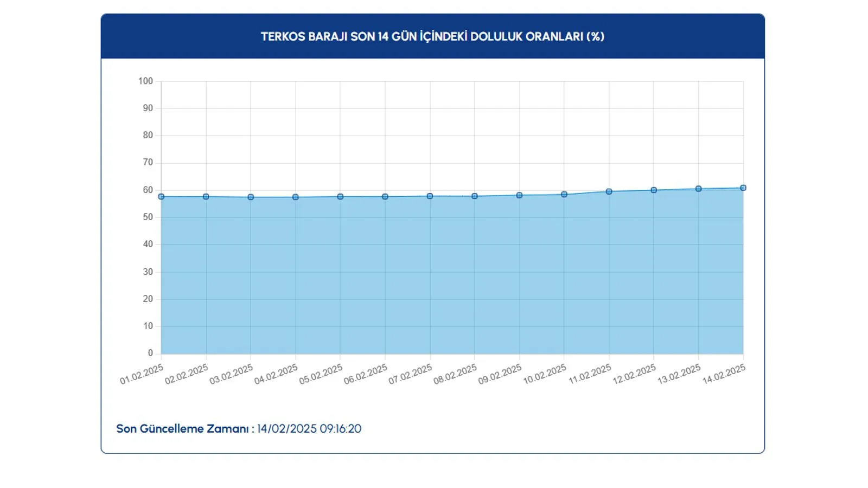868x488 pixels.
Task: Click the x-axis label '07.02.2025'
Action: click(x=410, y=374)
